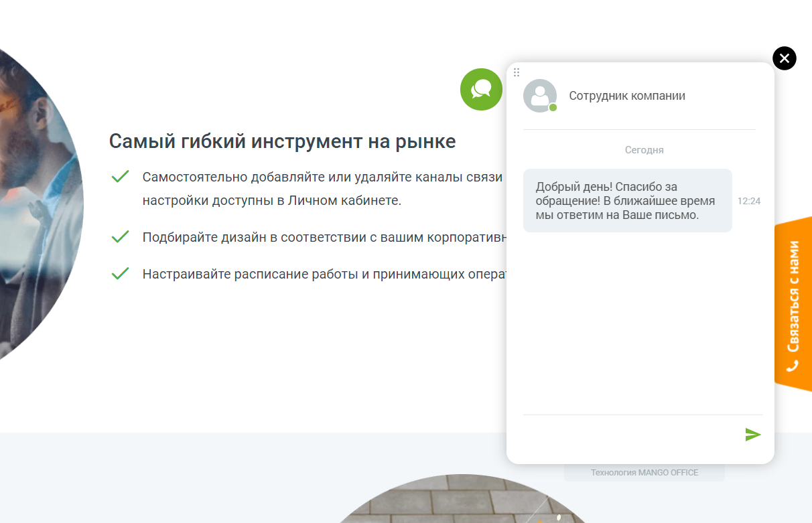
Task: Click the 'Сотрудник компании' name in chat header
Action: point(627,96)
